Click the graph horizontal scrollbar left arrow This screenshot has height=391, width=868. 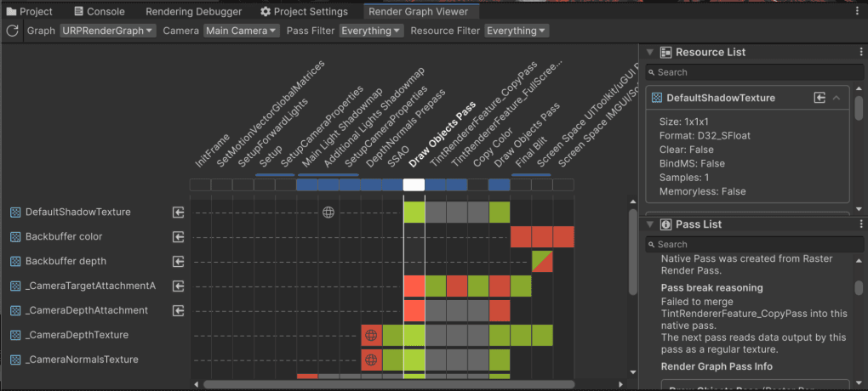[196, 384]
